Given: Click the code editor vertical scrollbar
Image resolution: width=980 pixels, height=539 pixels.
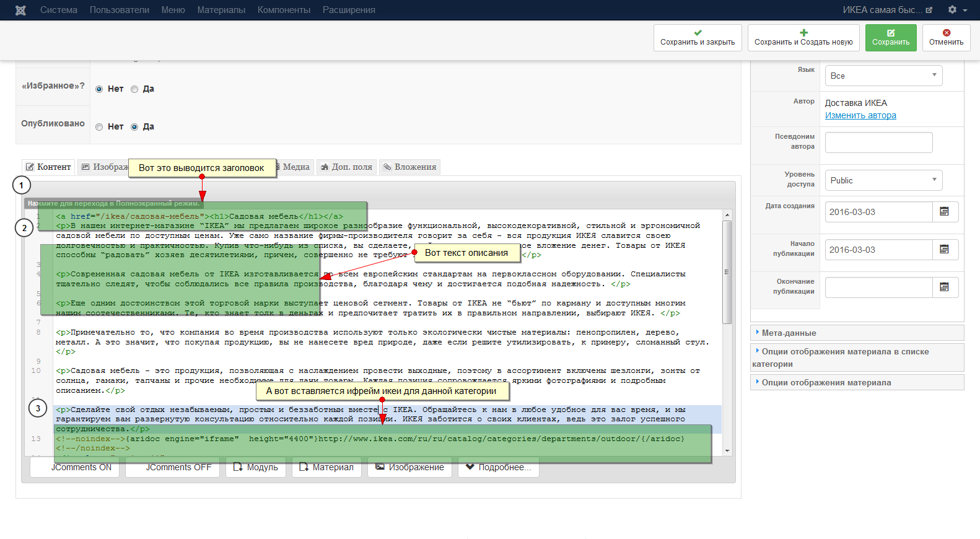Looking at the screenshot, I should point(727,273).
